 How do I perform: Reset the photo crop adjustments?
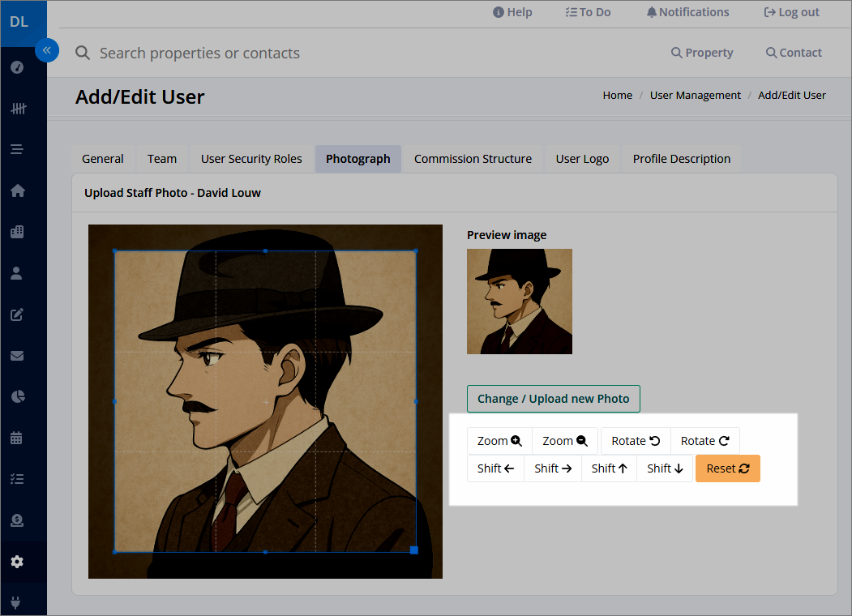click(x=728, y=468)
